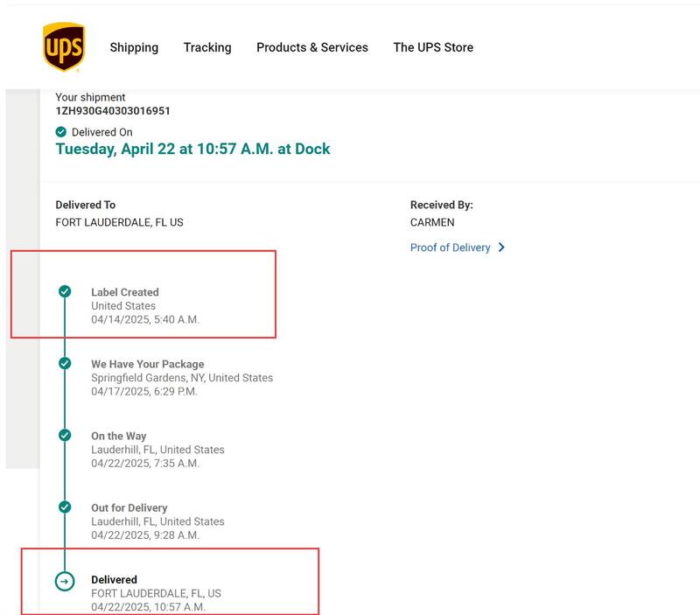The image size is (700, 615).
Task: Open The UPS Store menu
Action: (x=433, y=47)
